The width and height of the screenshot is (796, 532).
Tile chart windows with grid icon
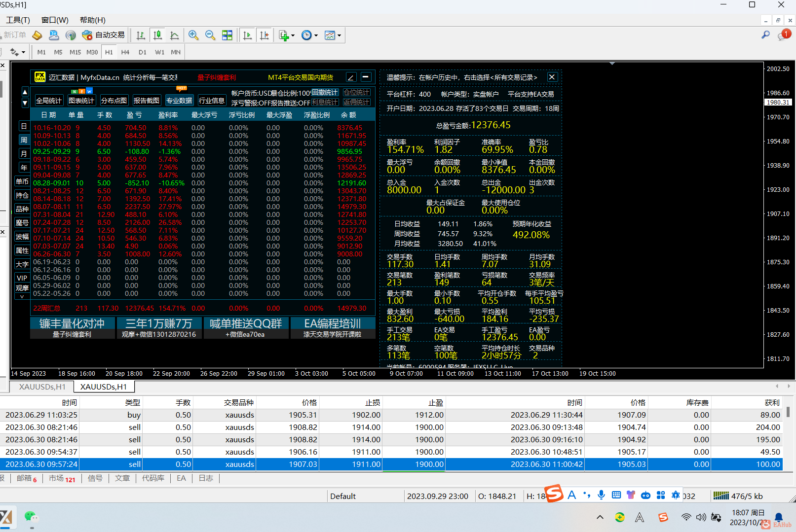pos(227,35)
